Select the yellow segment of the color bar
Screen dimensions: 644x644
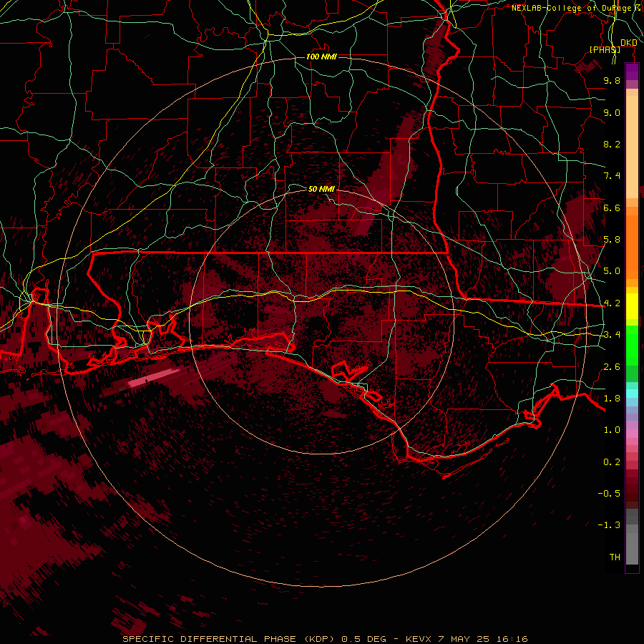[x=632, y=306]
